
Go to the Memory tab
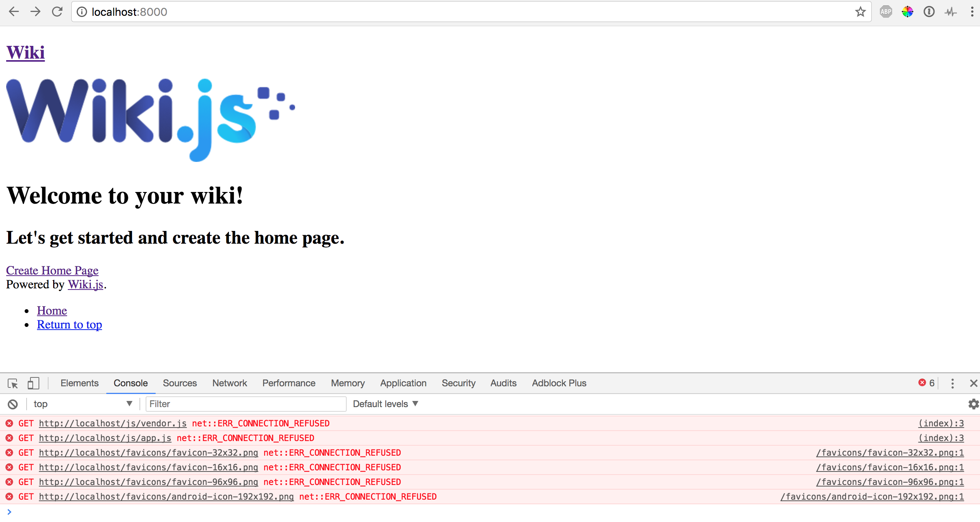coord(348,383)
